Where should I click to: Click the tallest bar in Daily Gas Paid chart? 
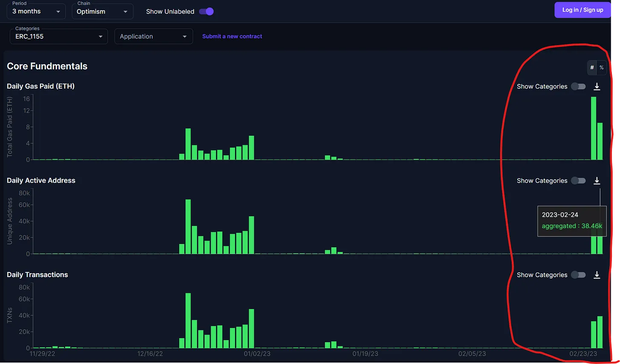click(594, 128)
